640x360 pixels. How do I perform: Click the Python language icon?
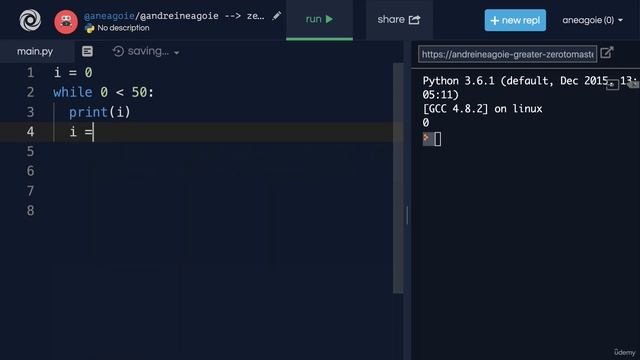point(89,28)
